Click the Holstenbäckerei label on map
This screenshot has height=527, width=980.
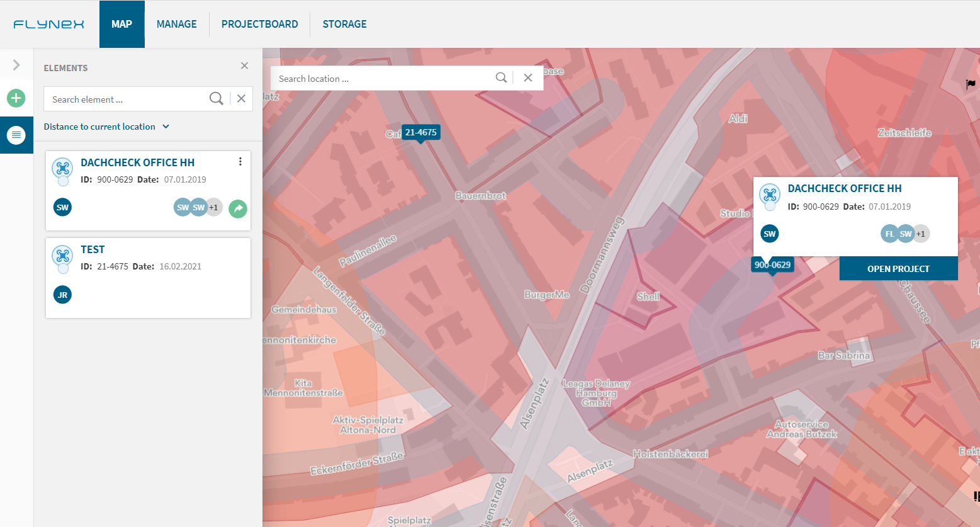coord(670,454)
